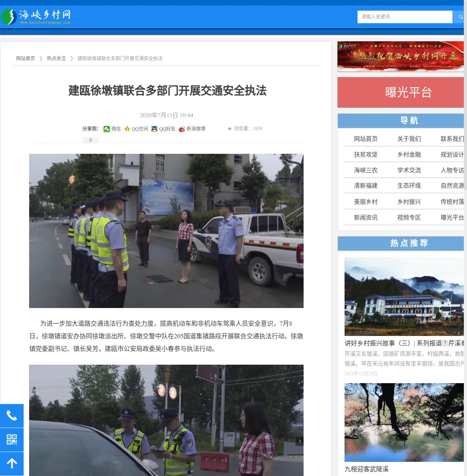Open 讲好乡村振兴故事（三）article link
Screen dimensions: 467x476
point(404,343)
